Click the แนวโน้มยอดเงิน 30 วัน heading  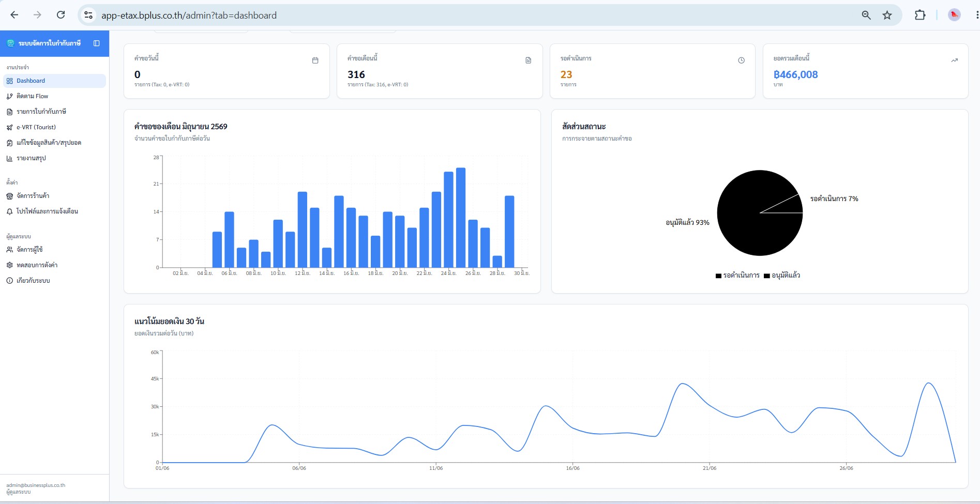pyautogui.click(x=169, y=322)
